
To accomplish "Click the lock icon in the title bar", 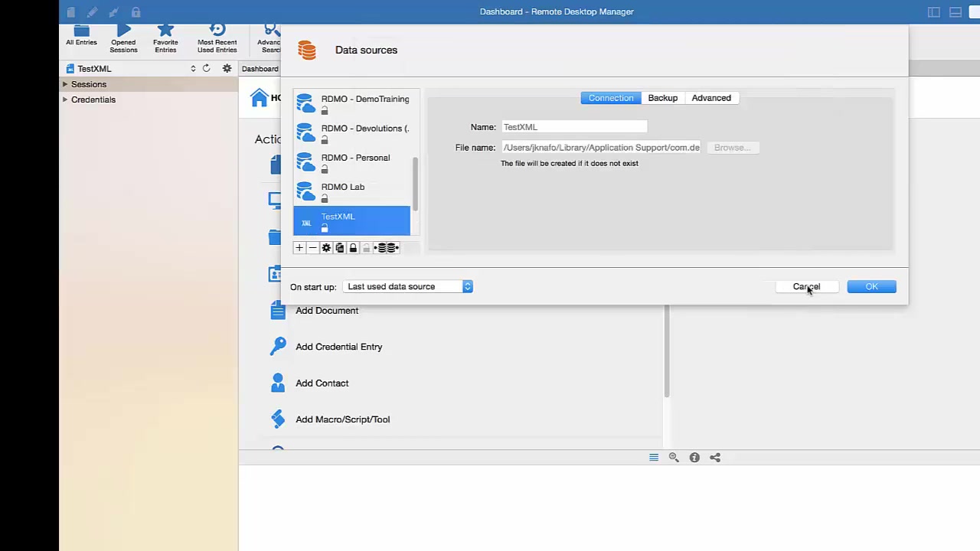I will (x=136, y=11).
